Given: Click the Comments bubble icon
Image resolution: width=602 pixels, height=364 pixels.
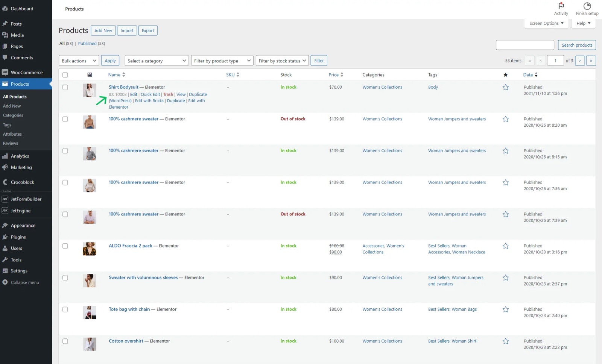Looking at the screenshot, I should coord(5,58).
